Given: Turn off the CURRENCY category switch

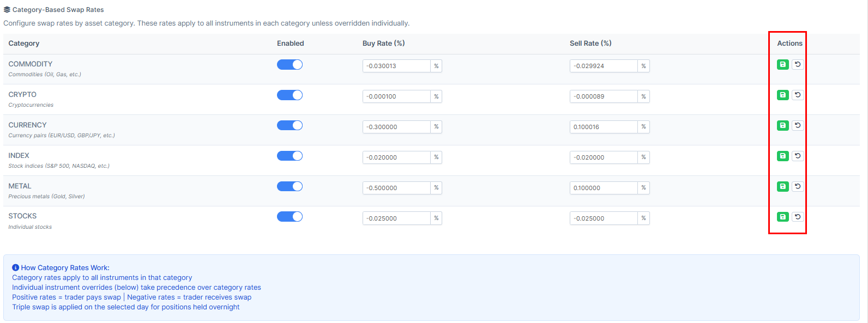Looking at the screenshot, I should [x=290, y=126].
